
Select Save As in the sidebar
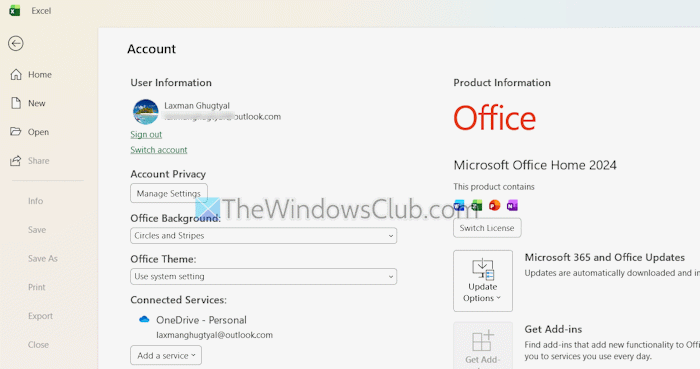[42, 258]
